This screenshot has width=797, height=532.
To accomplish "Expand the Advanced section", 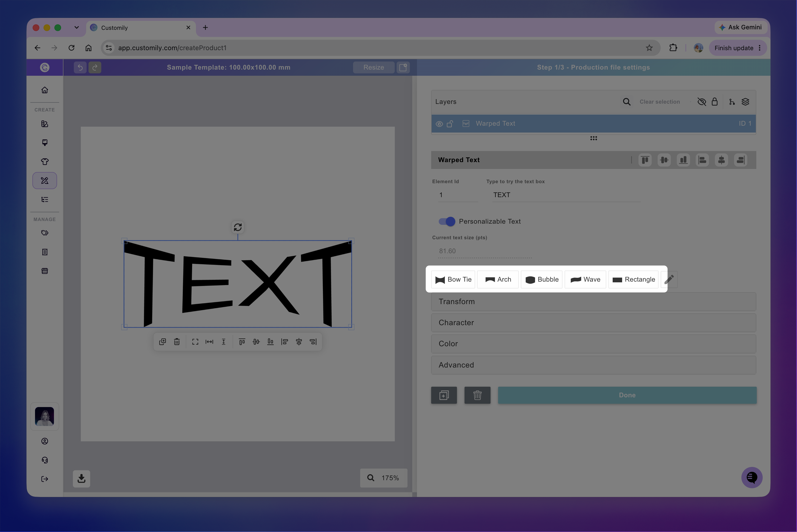I will (593, 365).
